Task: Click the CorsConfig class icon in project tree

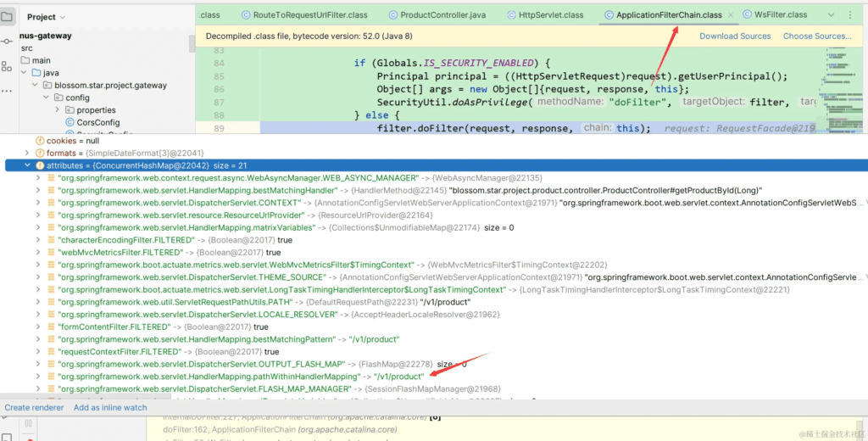Action: 70,122
